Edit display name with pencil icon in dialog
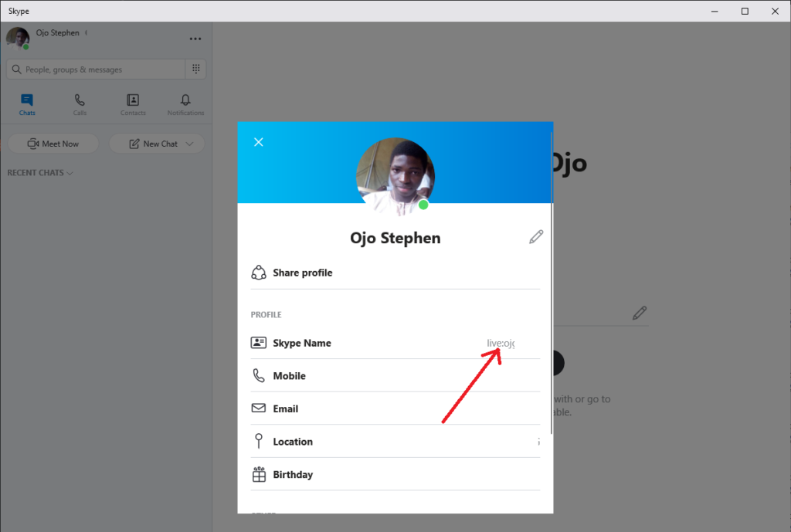Viewport: 791px width, 532px height. 536,237
